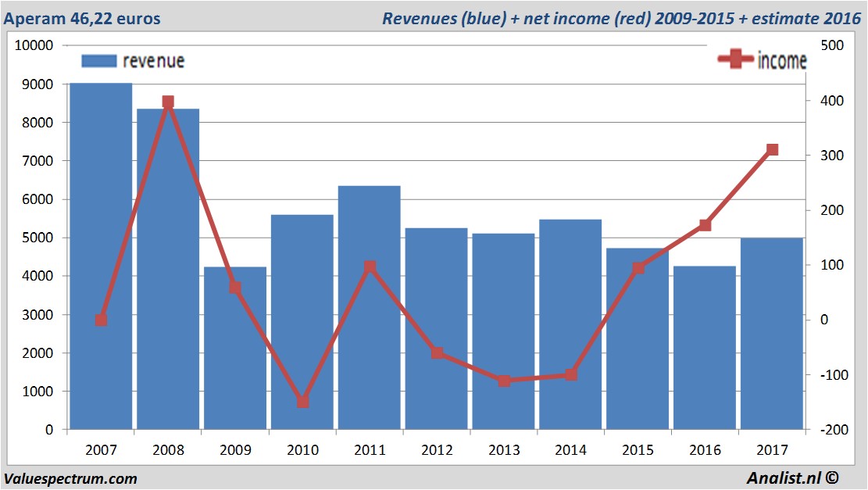The width and height of the screenshot is (868, 490).
Task: Click the 5000 left-axis label
Action: [38, 238]
